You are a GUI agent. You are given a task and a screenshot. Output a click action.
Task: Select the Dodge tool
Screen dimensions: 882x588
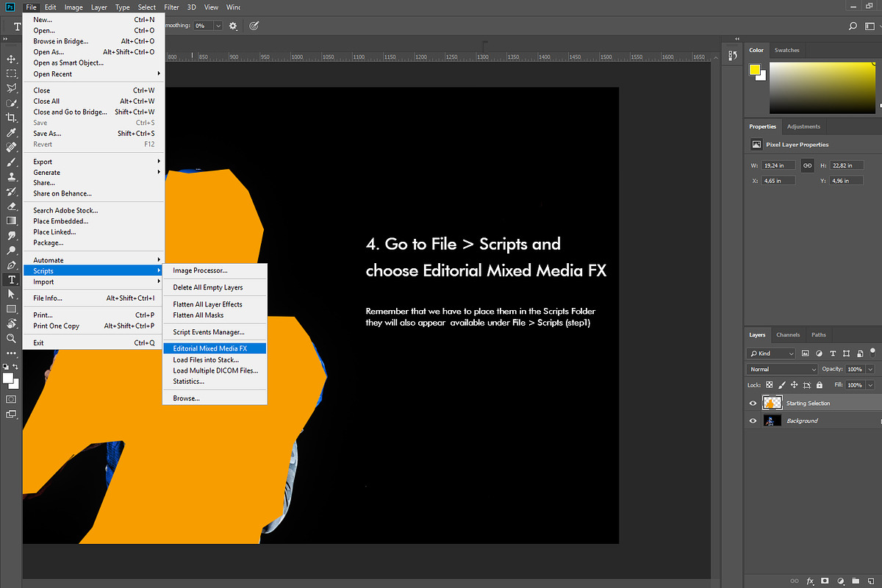click(11, 250)
